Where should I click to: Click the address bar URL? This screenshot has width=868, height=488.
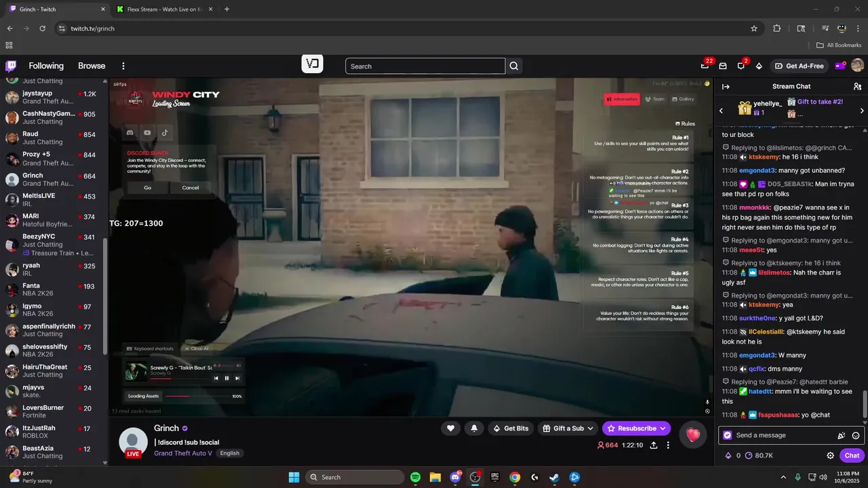pos(93,28)
